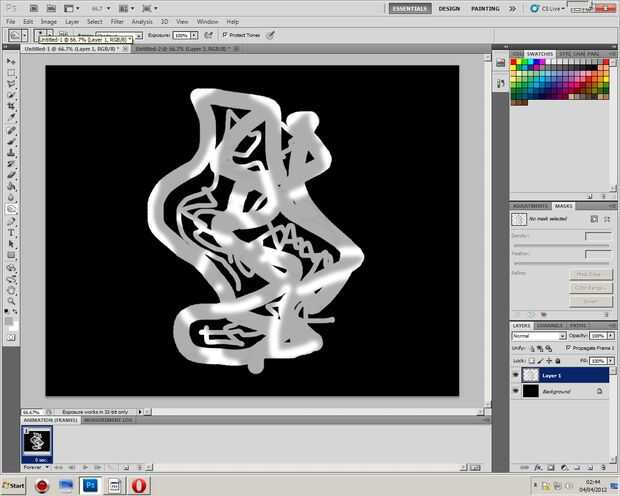This screenshot has height=496, width=620.
Task: Select the Move tool
Action: pos(11,61)
